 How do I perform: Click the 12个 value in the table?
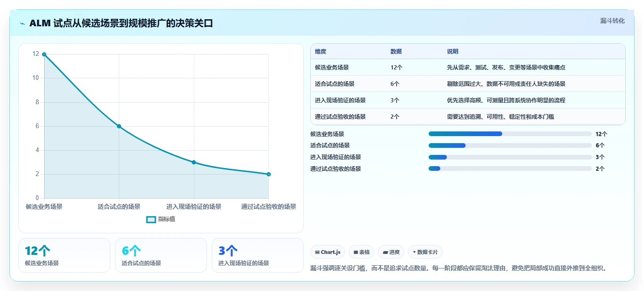point(397,68)
